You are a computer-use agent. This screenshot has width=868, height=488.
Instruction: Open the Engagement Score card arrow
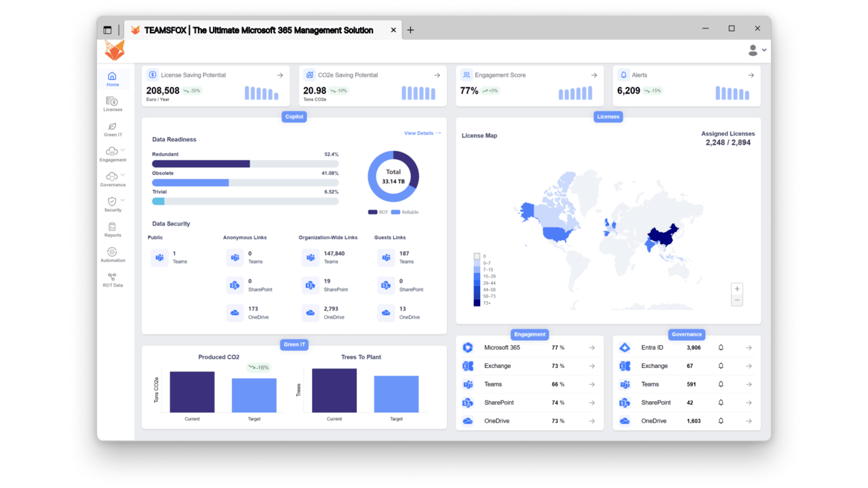pyautogui.click(x=594, y=75)
